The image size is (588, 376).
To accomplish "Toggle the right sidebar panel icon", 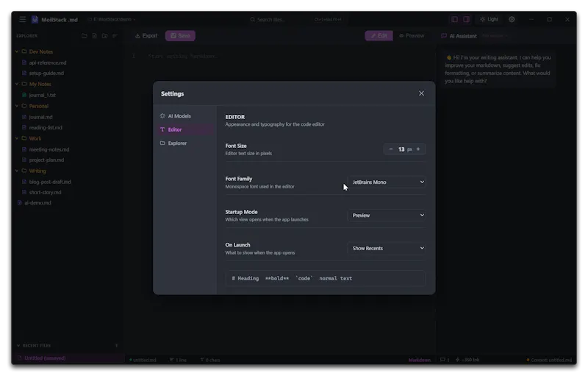I will [x=466, y=19].
